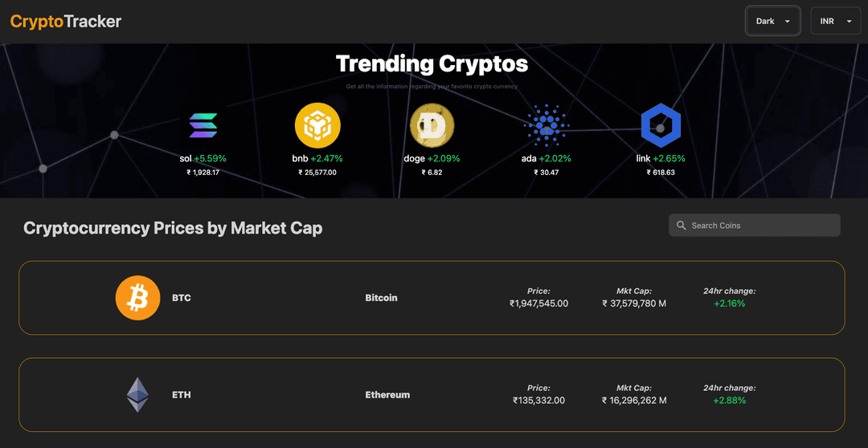Click link +2.65% trending label
The image size is (868, 448).
click(661, 158)
